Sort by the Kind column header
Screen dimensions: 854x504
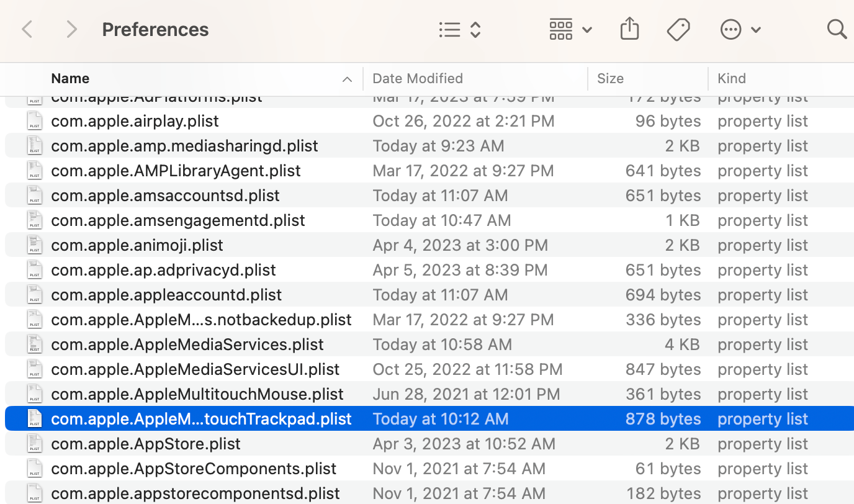732,78
